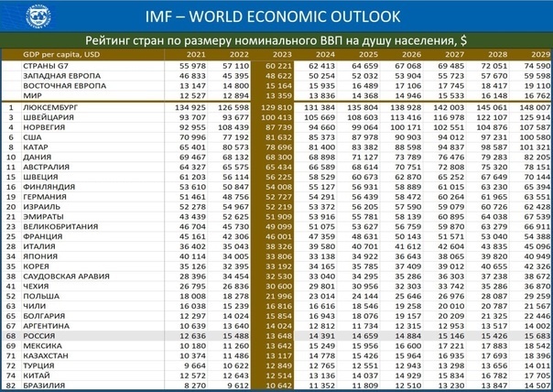This screenshot has height=392, width=553.
Task: Click China's 2028 value 16 782
Action: click(493, 376)
